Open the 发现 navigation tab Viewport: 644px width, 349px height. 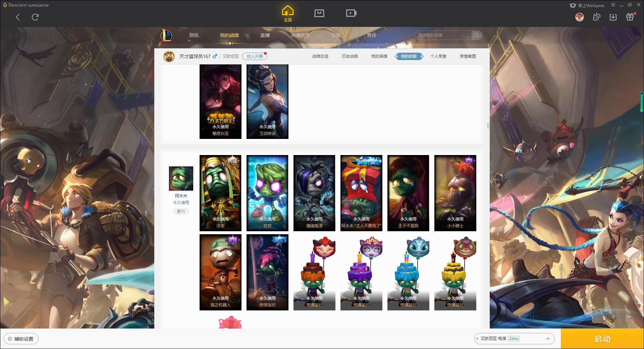pyautogui.click(x=336, y=35)
